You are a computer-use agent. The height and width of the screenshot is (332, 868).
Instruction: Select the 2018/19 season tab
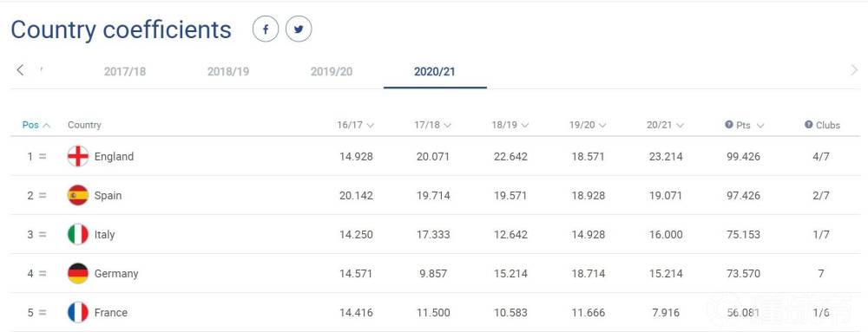tap(228, 72)
